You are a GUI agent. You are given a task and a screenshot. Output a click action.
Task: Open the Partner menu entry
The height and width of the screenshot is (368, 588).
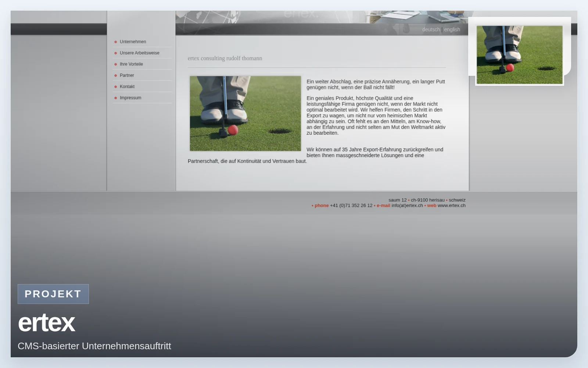click(x=127, y=75)
